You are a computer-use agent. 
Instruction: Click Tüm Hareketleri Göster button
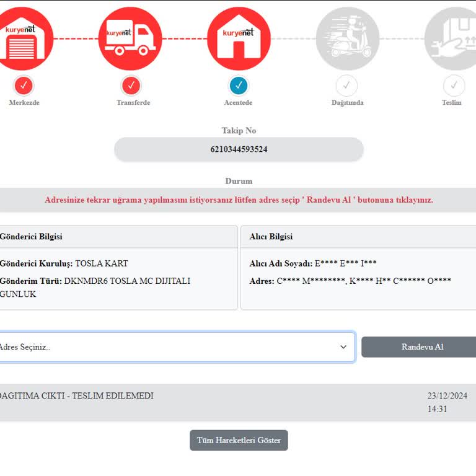239,440
